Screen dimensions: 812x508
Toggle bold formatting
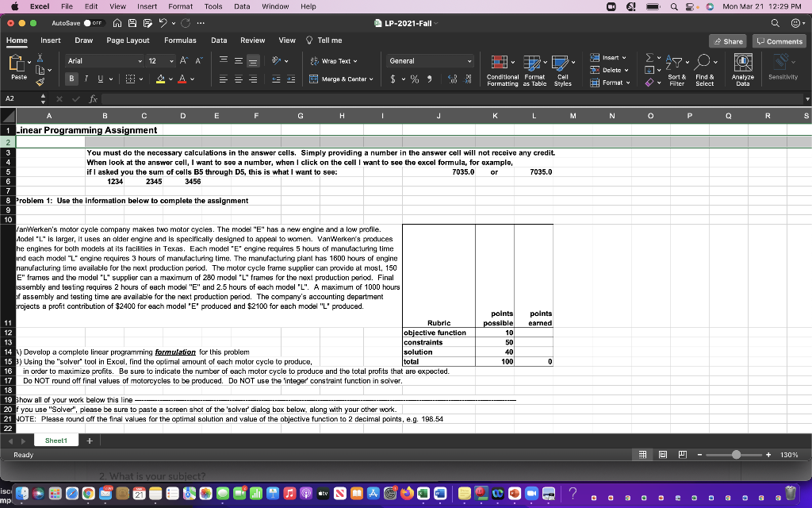[70, 79]
